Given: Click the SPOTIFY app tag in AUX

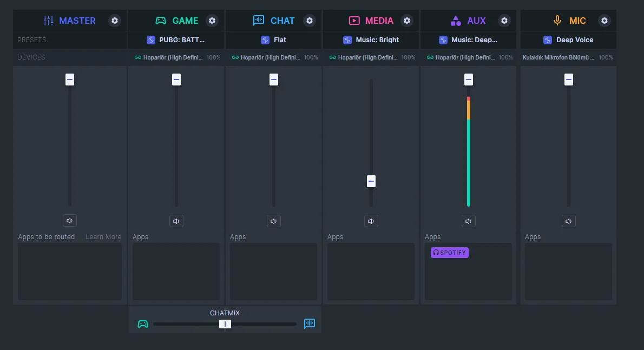Looking at the screenshot, I should tap(449, 252).
